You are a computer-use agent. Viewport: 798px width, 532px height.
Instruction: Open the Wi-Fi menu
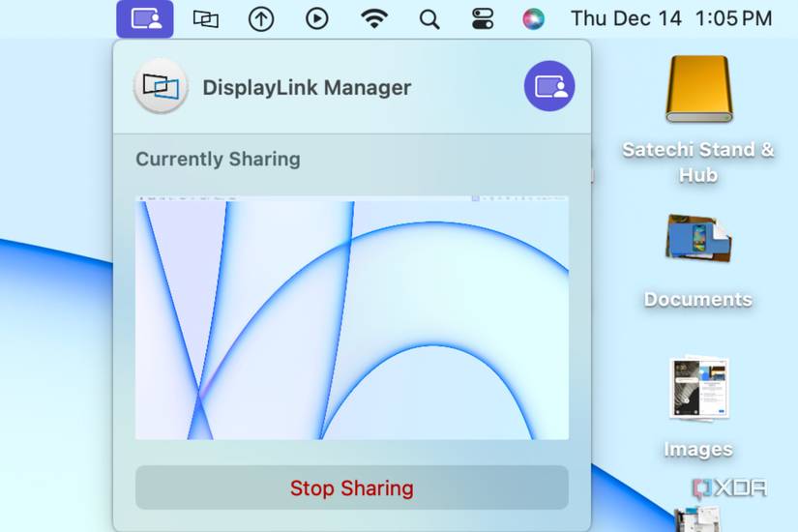point(374,19)
